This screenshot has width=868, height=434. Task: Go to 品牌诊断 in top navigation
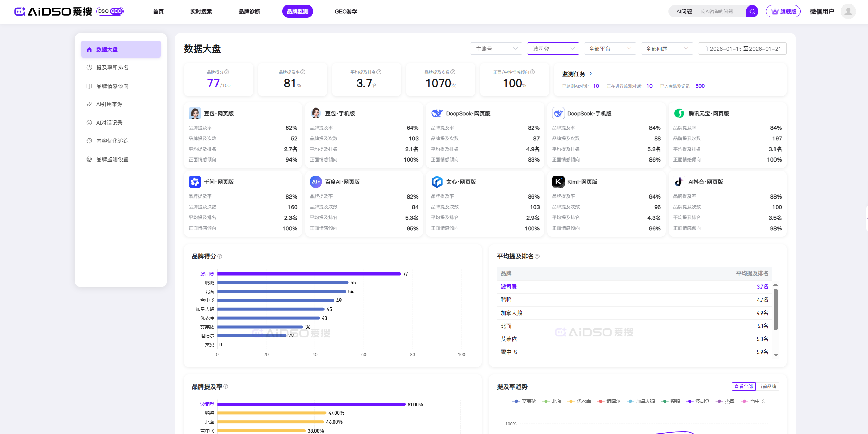[249, 11]
